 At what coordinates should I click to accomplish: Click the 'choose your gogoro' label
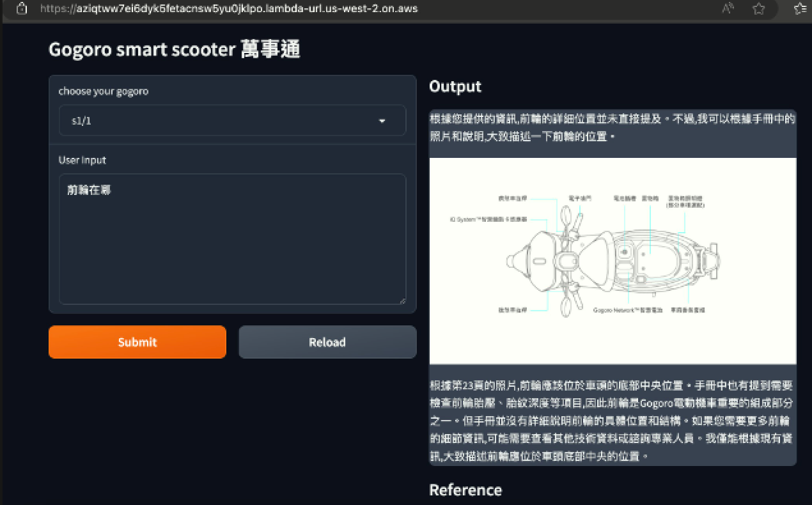click(104, 91)
